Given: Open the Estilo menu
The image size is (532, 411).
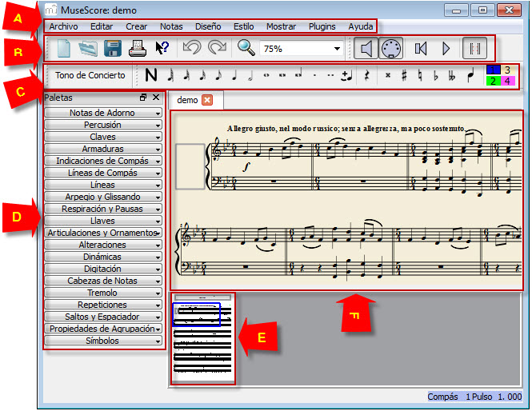Looking at the screenshot, I should tap(244, 26).
